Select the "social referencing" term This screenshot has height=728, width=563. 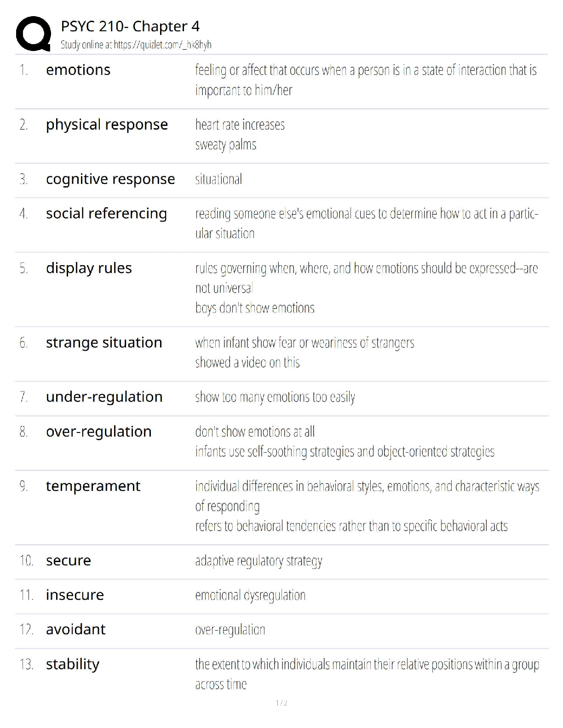pos(106,213)
